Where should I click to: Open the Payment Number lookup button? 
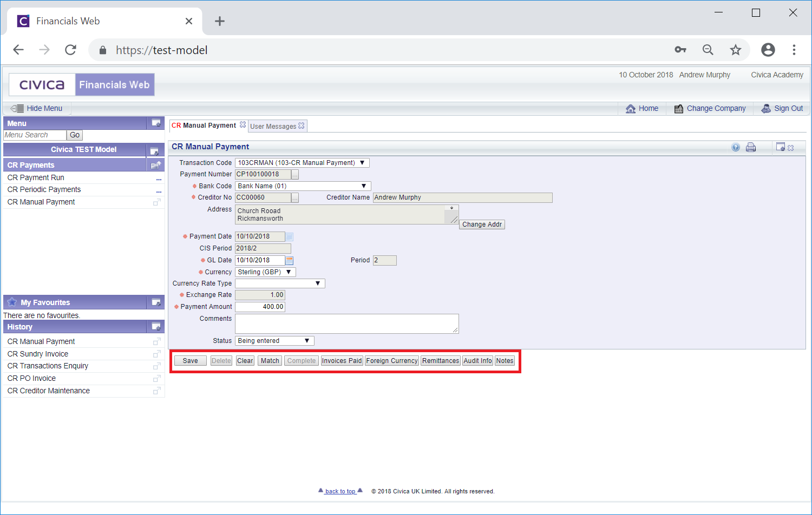(x=295, y=174)
